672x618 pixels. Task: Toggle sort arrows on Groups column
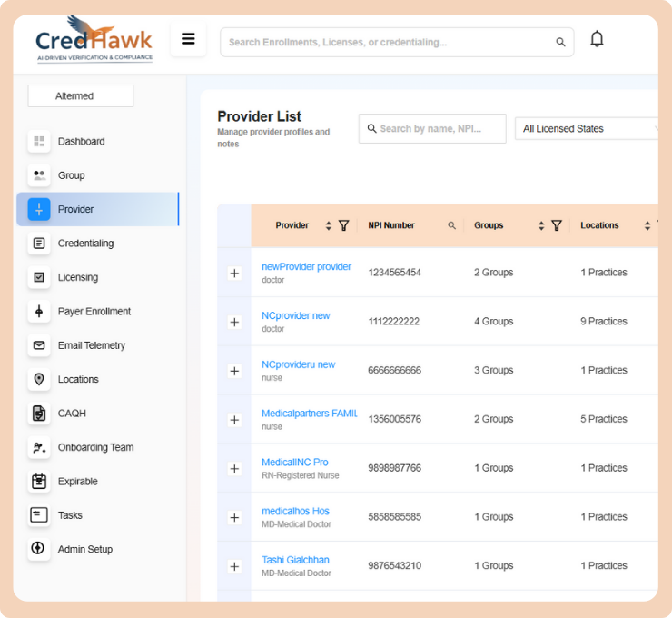(541, 225)
